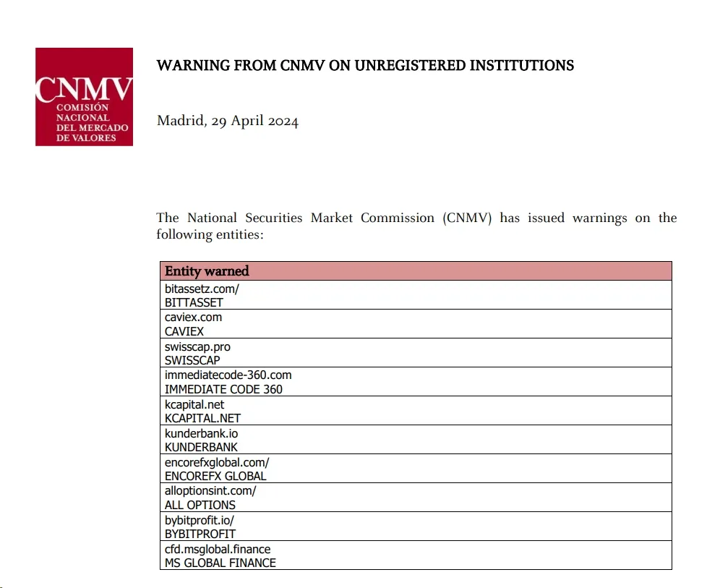Click the 'cfd.msglobal.finance' entry
Image resolution: width=707 pixels, height=588 pixels.
pos(218,549)
